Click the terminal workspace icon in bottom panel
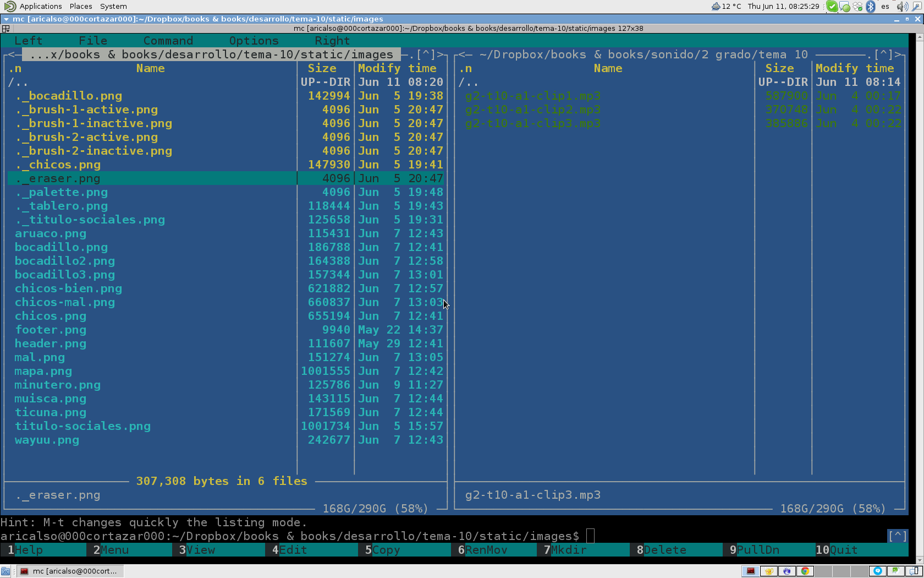The width and height of the screenshot is (924, 578). [750, 571]
